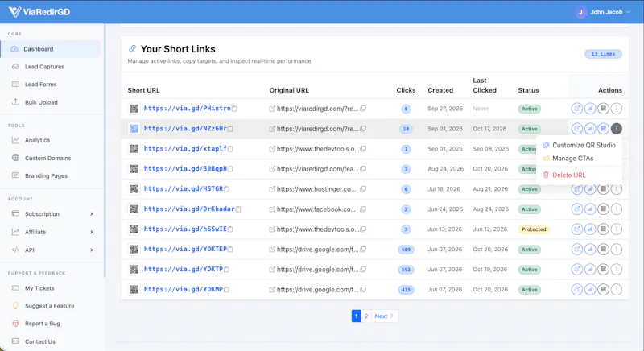Close the open three-dot menu on NZz6Hr
644x351 pixels.
click(x=616, y=129)
